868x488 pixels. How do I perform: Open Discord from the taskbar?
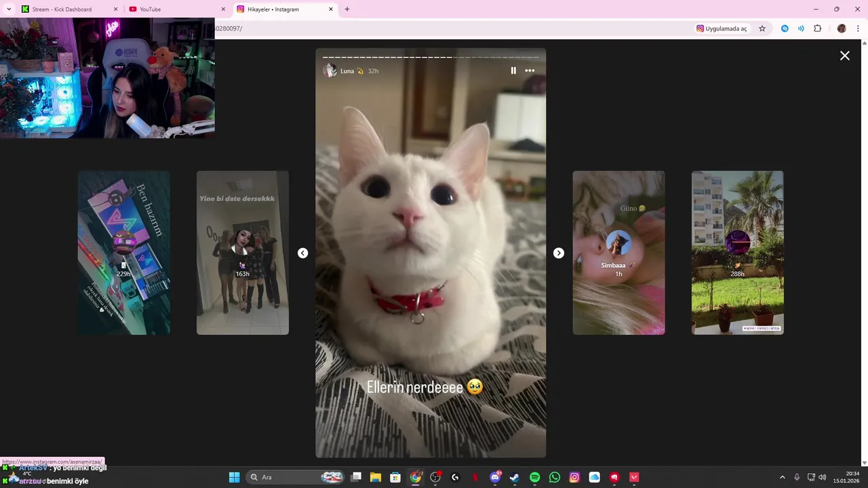click(x=495, y=477)
